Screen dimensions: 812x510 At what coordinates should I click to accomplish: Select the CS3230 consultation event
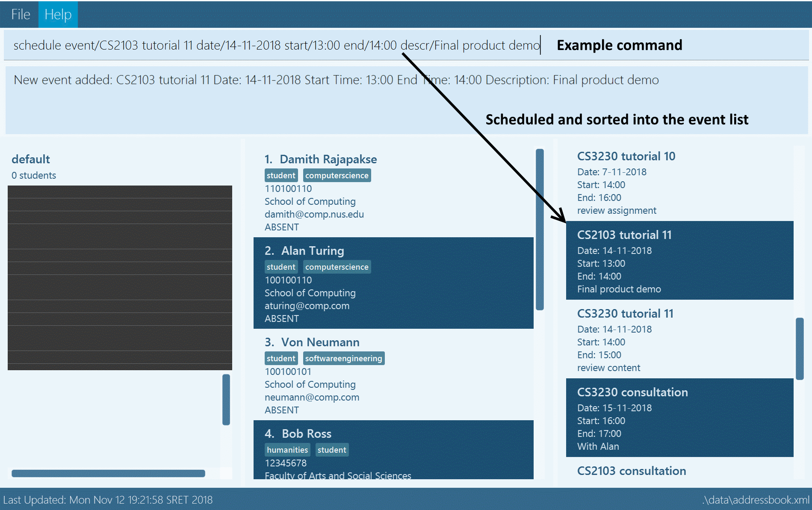tap(680, 418)
